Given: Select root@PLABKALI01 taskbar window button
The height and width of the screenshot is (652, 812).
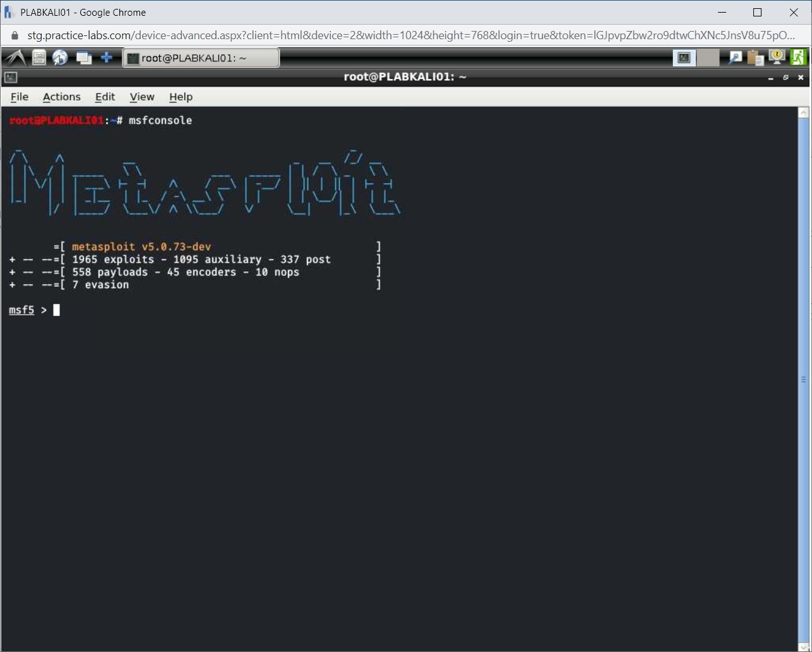Looking at the screenshot, I should click(x=201, y=58).
